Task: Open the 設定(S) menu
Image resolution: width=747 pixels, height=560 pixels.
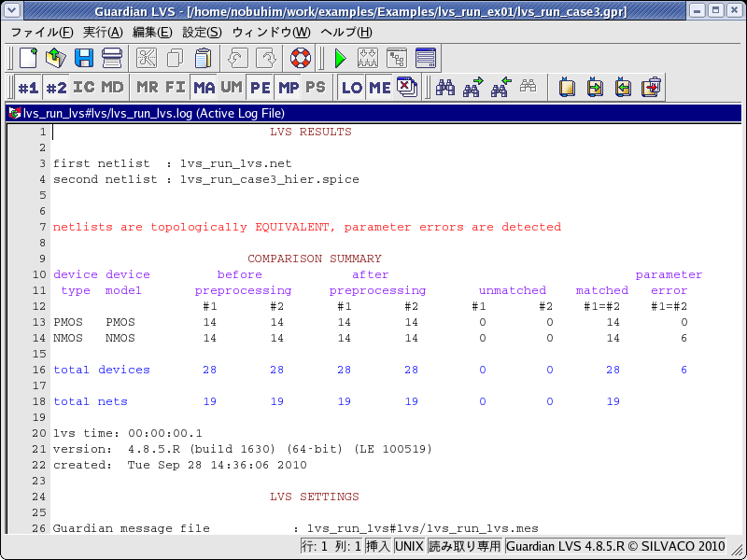Action: click(202, 33)
